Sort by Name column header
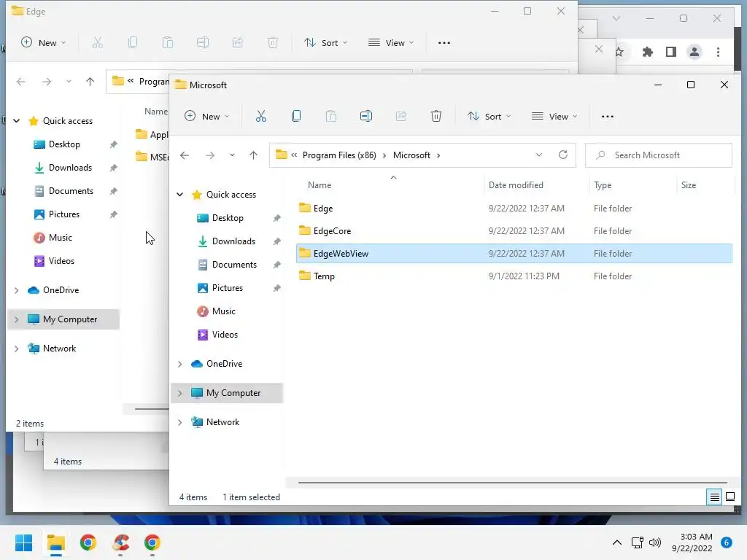This screenshot has width=747, height=560. click(x=320, y=185)
